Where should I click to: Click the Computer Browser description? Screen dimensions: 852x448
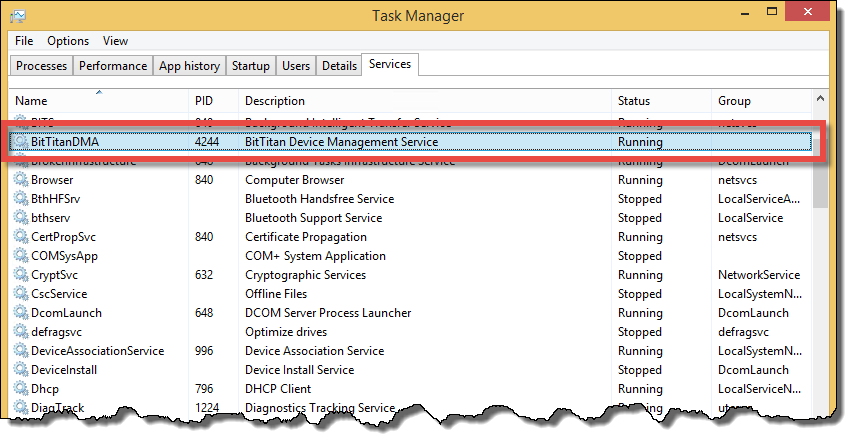click(295, 180)
